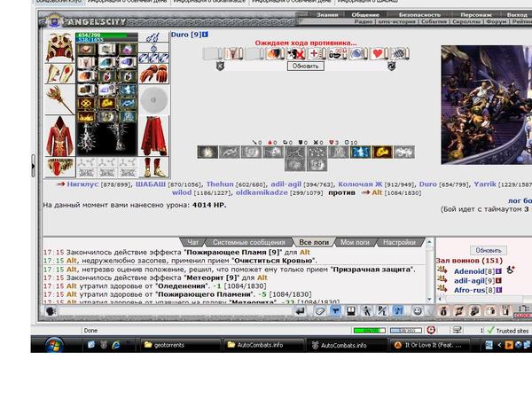This screenshot has height=399, width=532.
Task: Use the scroll with red X figure
Action: [295, 53]
